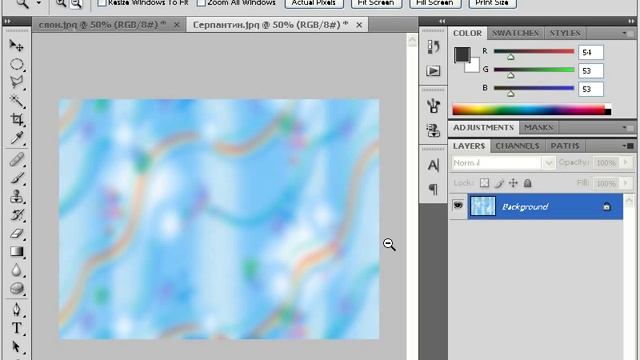
Task: Open the Color panel options menu
Action: click(627, 33)
